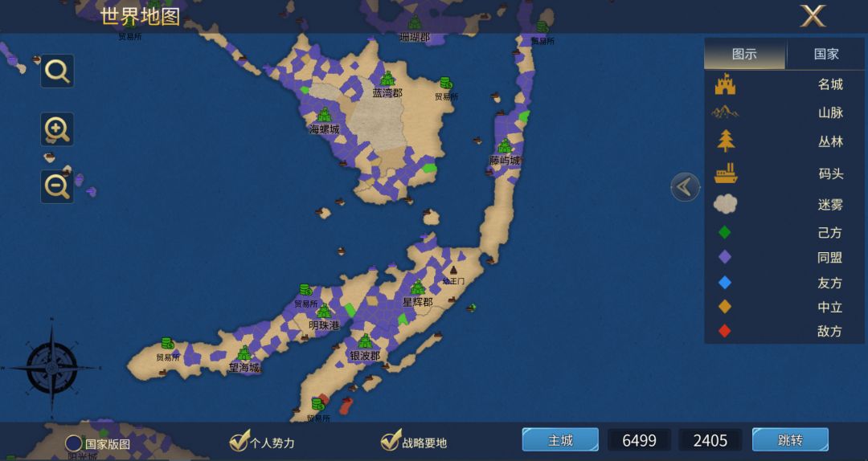Edit the 2405 coordinate field

[x=710, y=441]
